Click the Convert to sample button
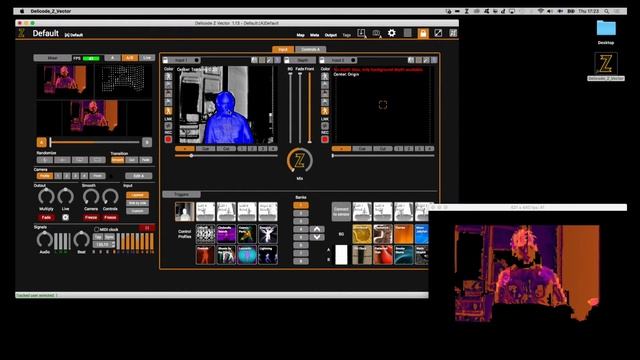Screen dimensions: 640x360 [x=341, y=211]
